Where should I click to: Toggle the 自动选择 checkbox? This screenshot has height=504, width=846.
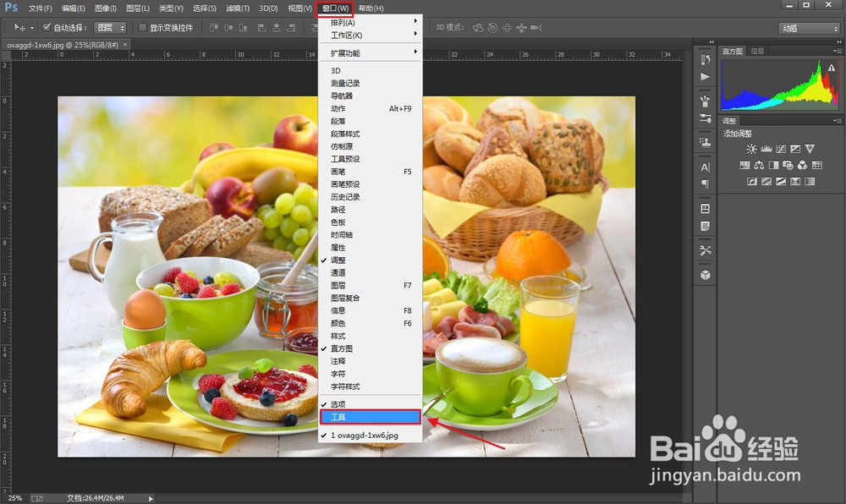click(47, 28)
